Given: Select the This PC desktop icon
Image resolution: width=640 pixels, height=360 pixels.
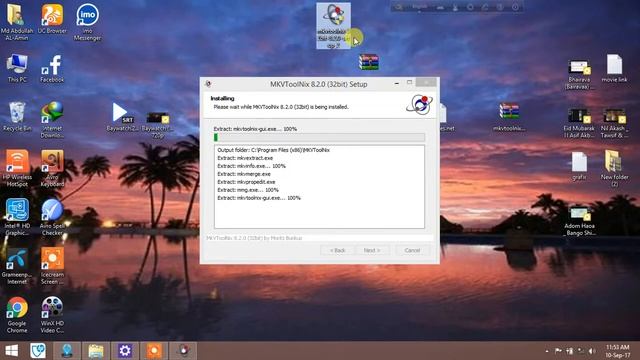Looking at the screenshot, I should [x=17, y=68].
